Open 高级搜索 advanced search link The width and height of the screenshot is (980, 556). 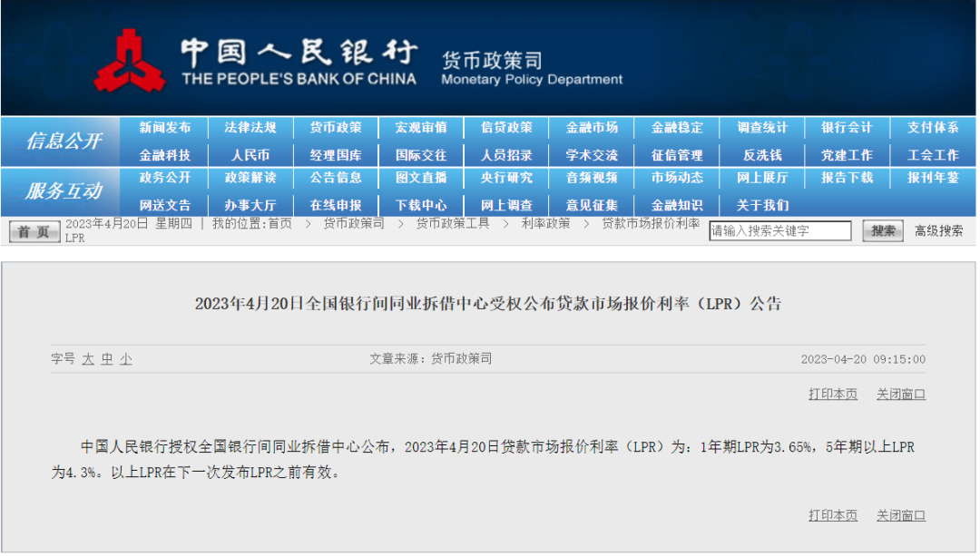[x=939, y=231]
